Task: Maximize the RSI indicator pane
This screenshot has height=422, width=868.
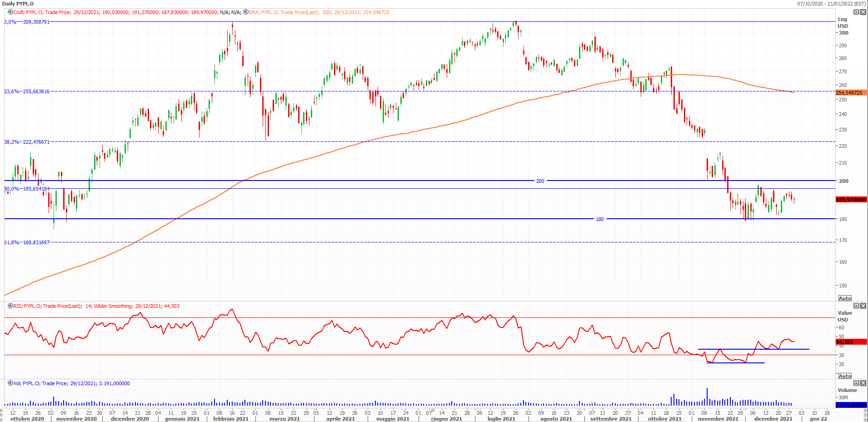Action: pos(856,306)
